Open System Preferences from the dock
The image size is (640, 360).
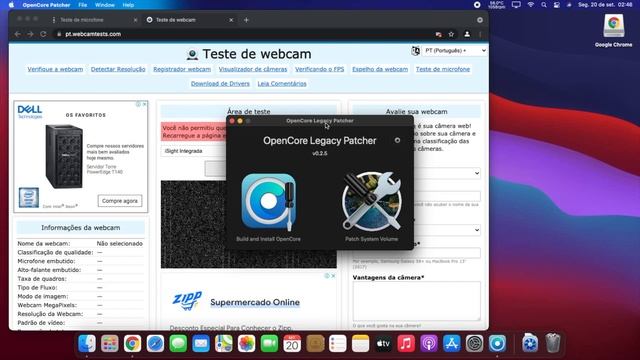point(474,344)
